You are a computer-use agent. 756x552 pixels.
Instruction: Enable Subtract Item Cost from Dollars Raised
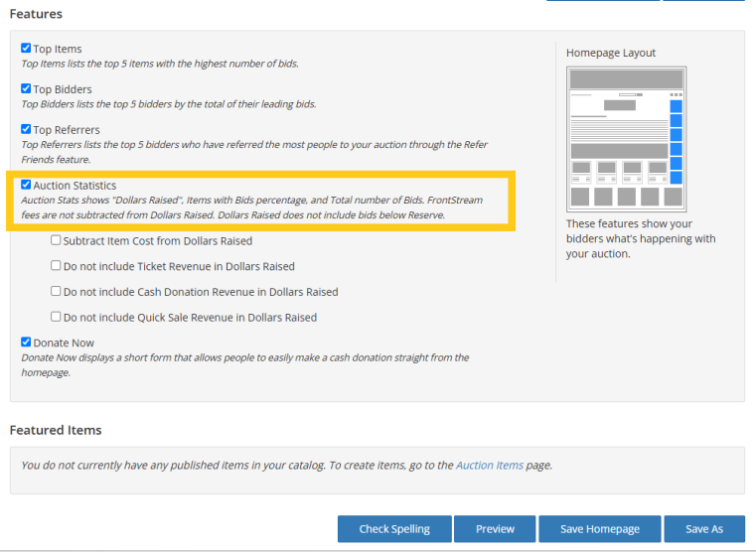(56, 240)
